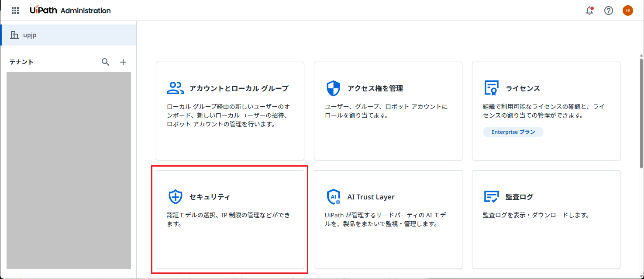644x279 pixels.
Task: Click the certificate icon on ライセンス card
Action: click(x=492, y=88)
